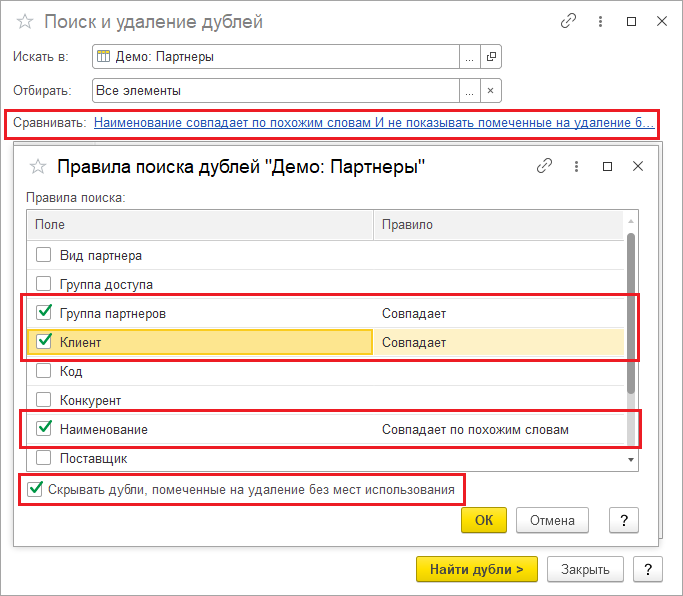
Task: Click Отмена to discard rule changes
Action: pyautogui.click(x=552, y=520)
